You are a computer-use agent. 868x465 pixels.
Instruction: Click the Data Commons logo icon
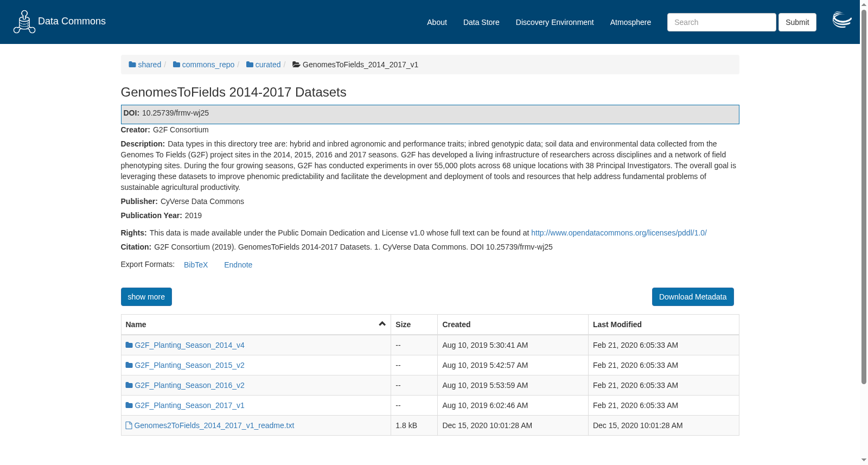24,22
